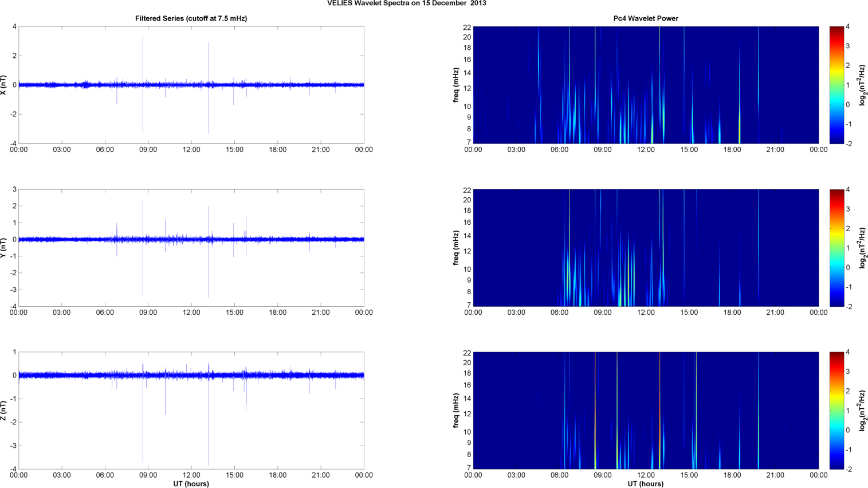Click the 12:00 tick under the Y series plot

191,313
